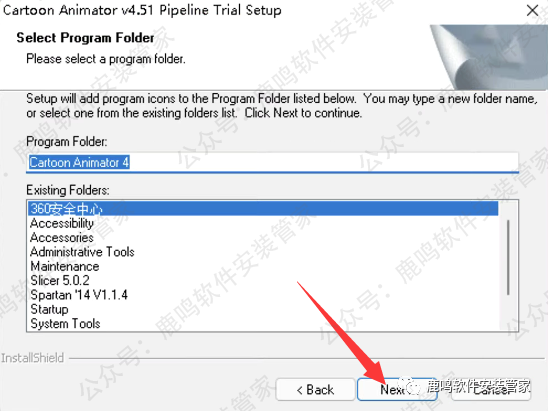Image resolution: width=548 pixels, height=411 pixels.
Task: Click the Program Folder text field
Action: pyautogui.click(x=273, y=163)
